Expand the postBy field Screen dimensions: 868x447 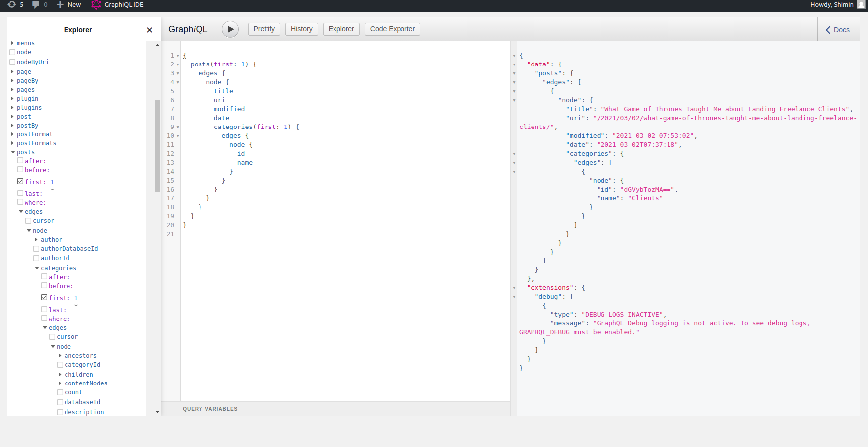[x=12, y=126]
